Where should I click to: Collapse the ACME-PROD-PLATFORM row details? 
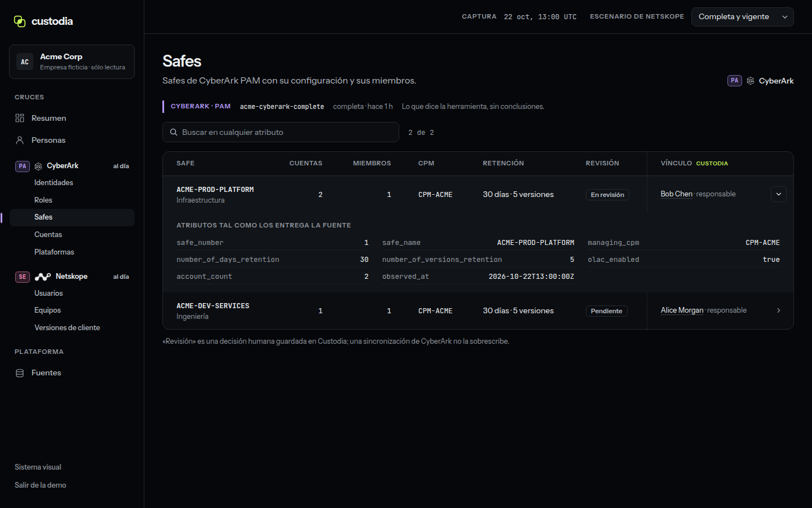779,194
